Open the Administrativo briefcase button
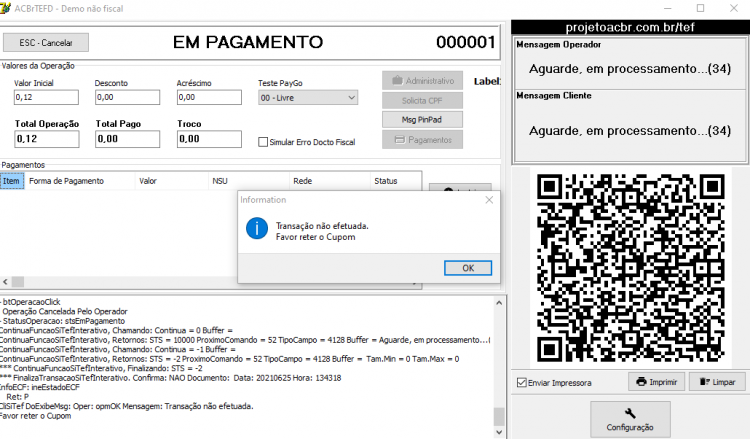This screenshot has width=750, height=439. click(422, 81)
